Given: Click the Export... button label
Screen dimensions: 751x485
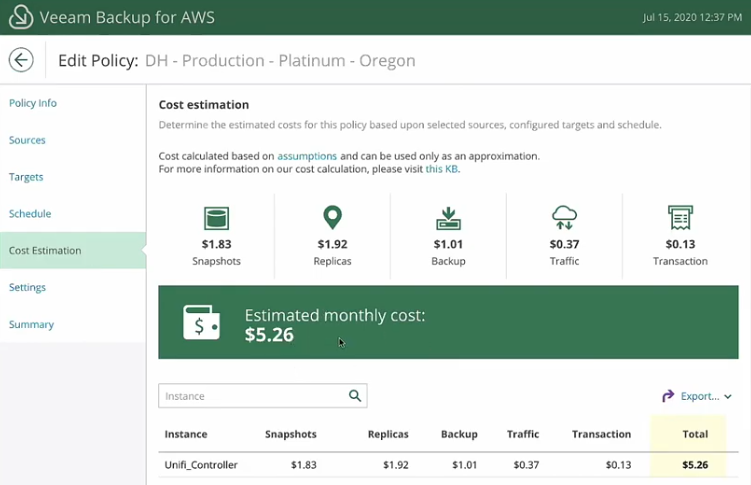Looking at the screenshot, I should (700, 396).
